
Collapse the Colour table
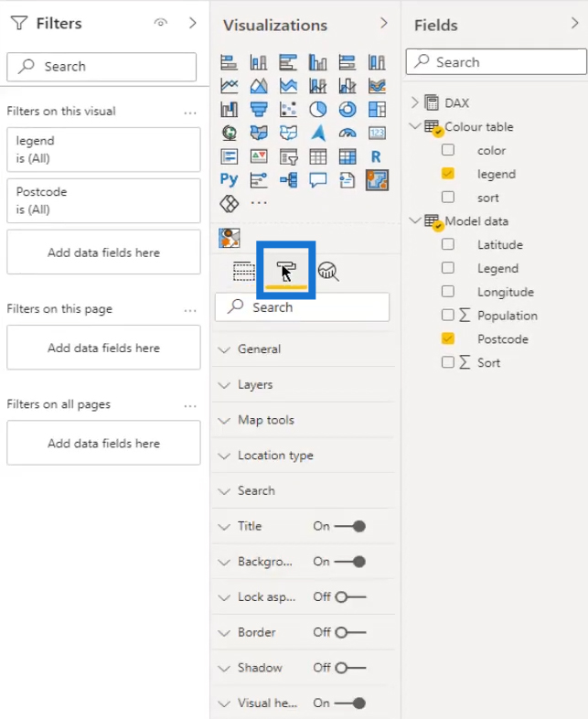pyautogui.click(x=415, y=125)
